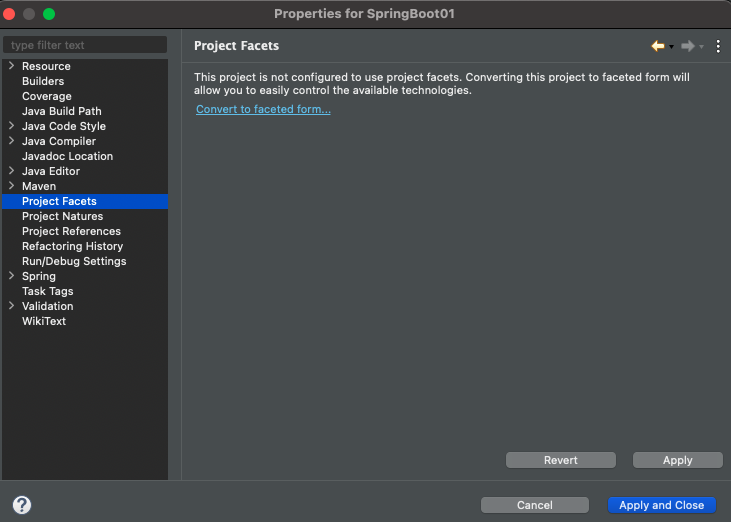The image size is (731, 522).
Task: Expand the Java Code Style node
Action: point(12,126)
